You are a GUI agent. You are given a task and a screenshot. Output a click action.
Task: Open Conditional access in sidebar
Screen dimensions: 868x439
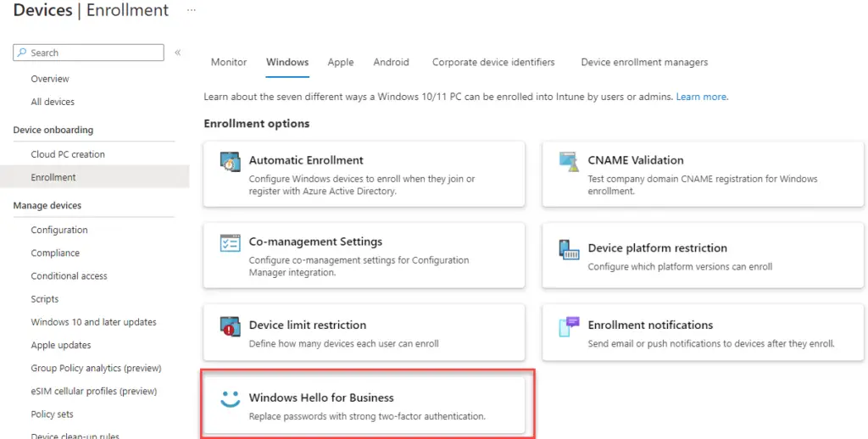69,275
